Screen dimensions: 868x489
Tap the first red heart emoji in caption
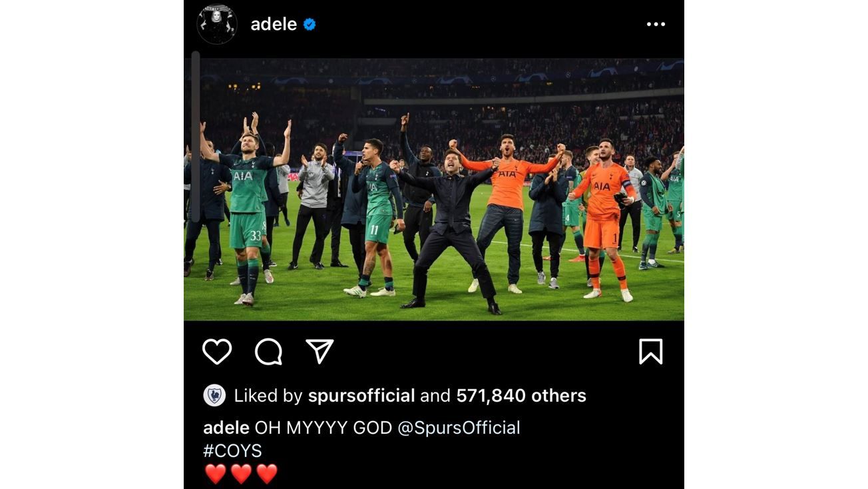216,474
